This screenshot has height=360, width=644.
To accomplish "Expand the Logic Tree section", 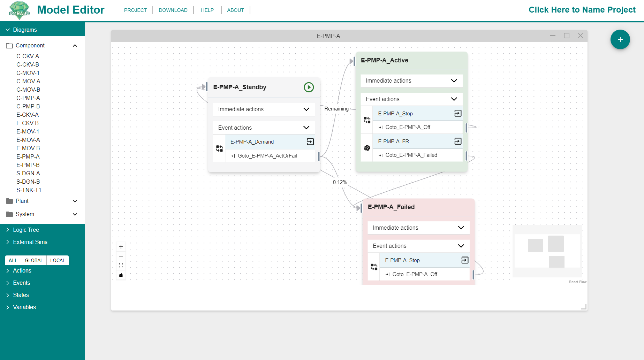I will click(x=8, y=230).
